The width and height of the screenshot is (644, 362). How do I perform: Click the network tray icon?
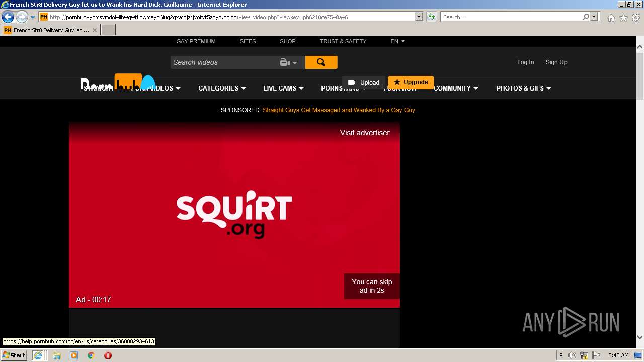tap(584, 355)
